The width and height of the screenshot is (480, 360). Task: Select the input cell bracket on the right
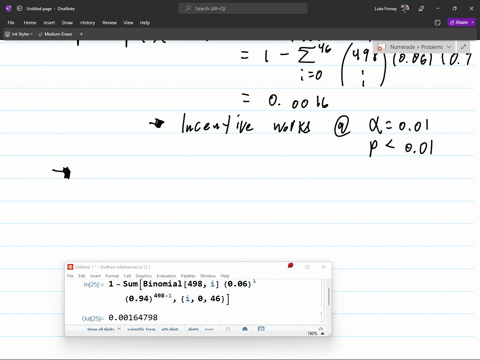[321, 292]
